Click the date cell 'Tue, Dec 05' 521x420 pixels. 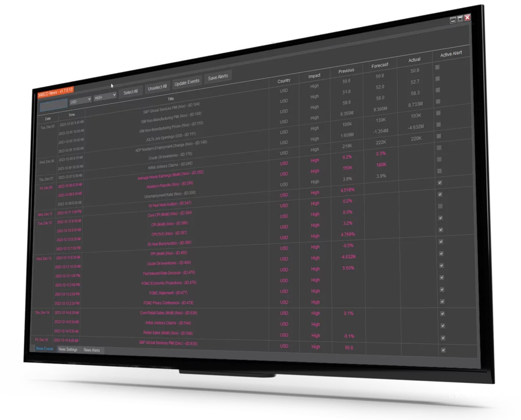[x=47, y=127]
